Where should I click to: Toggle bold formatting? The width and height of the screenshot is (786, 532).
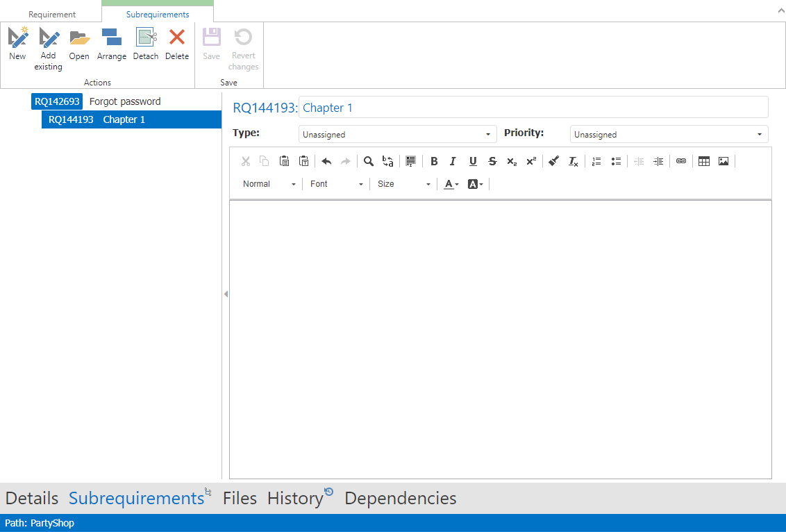coord(434,161)
